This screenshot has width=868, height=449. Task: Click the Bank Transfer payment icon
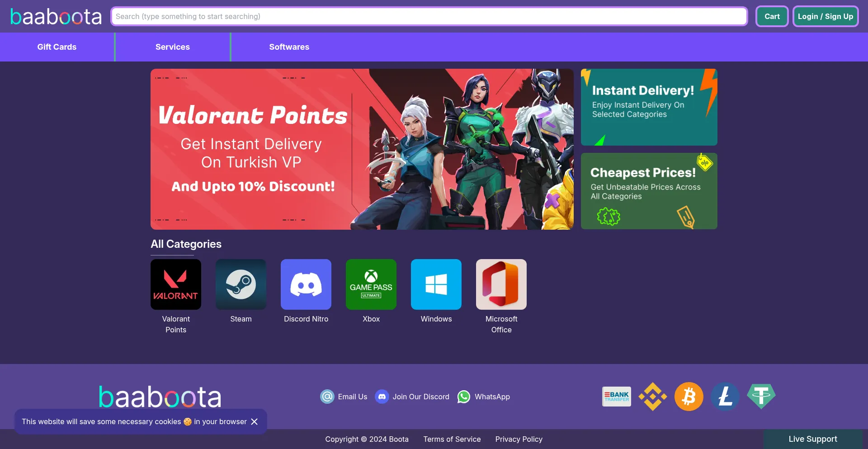pos(617,397)
